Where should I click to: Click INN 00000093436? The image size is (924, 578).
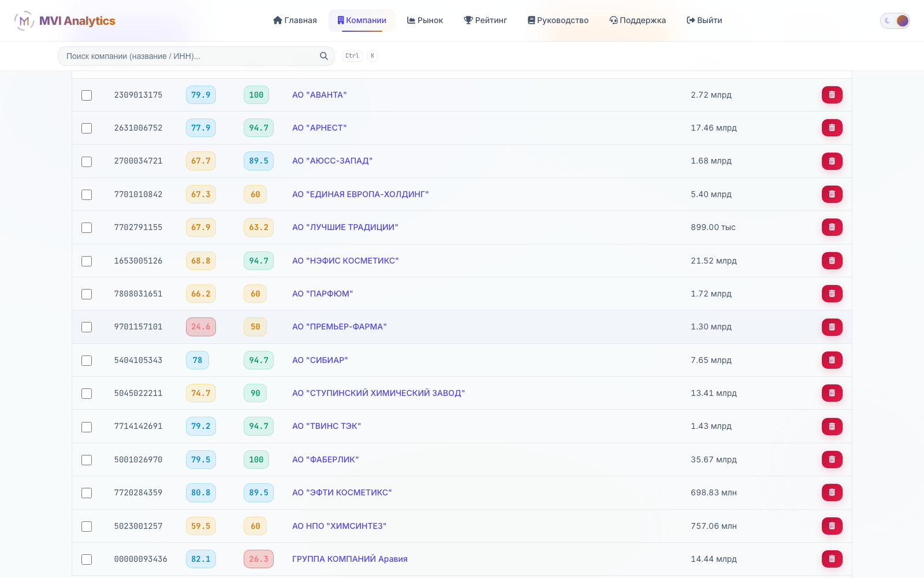[140, 559]
